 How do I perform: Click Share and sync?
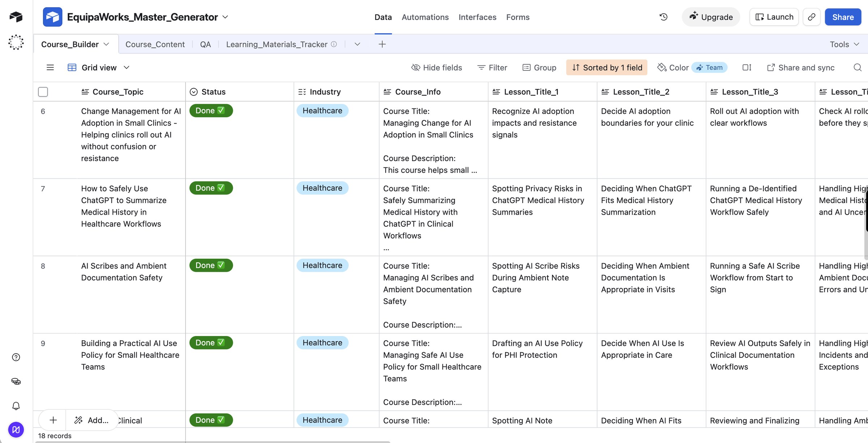pyautogui.click(x=800, y=68)
